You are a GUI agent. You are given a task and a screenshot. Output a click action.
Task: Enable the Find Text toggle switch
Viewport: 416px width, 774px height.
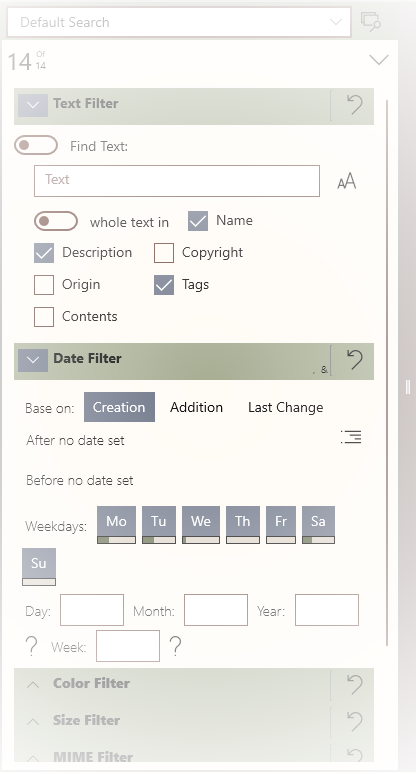coord(36,145)
